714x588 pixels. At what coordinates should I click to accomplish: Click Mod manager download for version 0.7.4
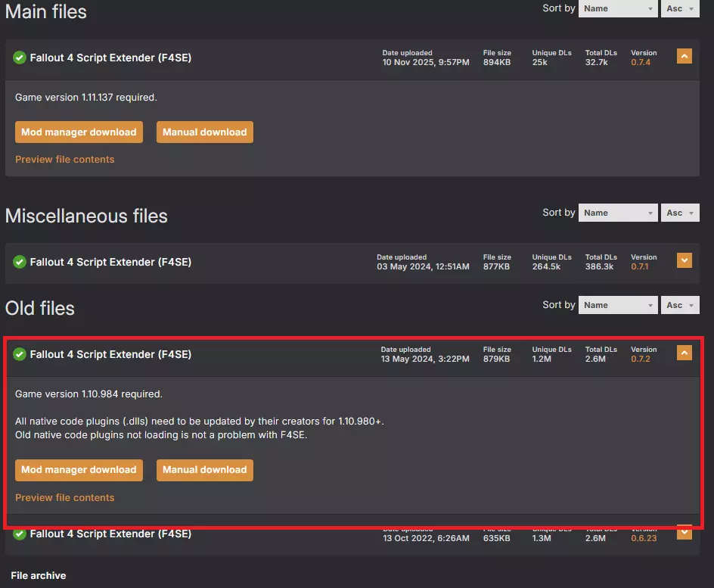[79, 132]
